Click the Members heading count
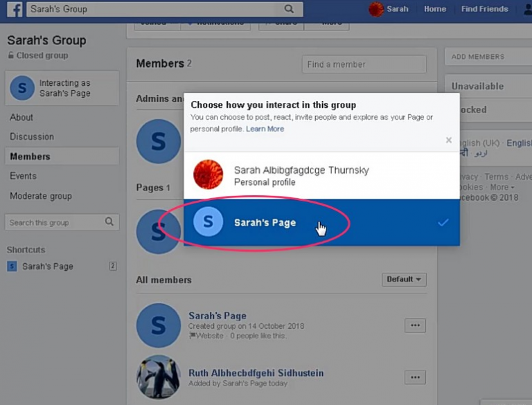This screenshot has height=405, width=532. tap(189, 64)
